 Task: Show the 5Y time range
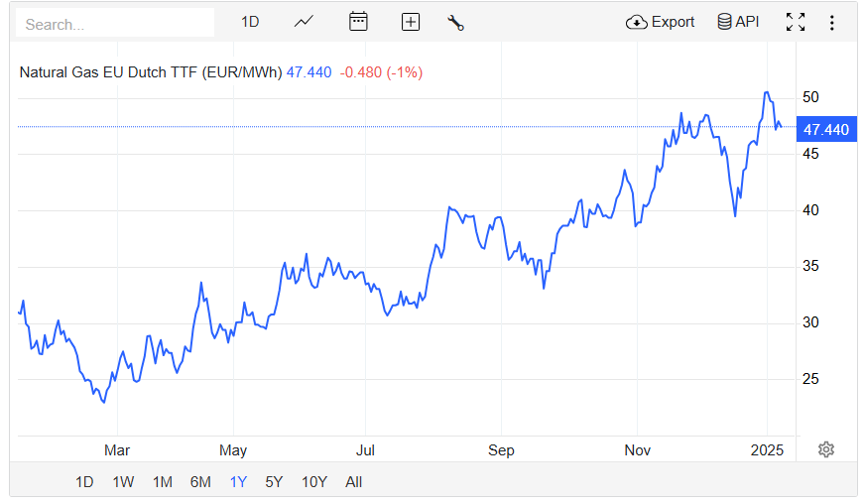coord(274,482)
